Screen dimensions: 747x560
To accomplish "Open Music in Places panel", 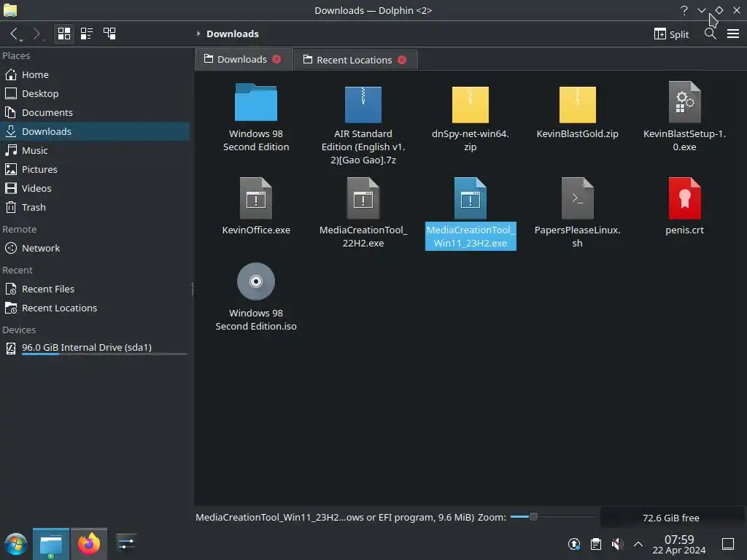I will (96, 150).
